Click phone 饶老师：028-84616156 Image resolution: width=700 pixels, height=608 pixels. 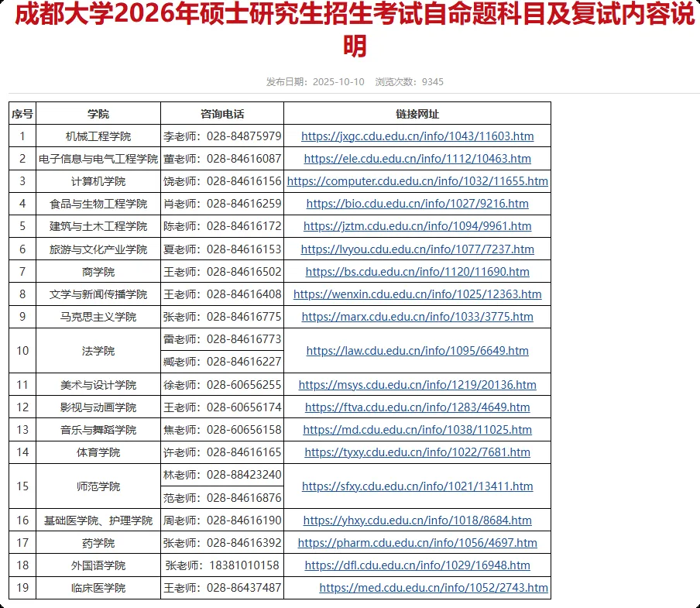[222, 181]
